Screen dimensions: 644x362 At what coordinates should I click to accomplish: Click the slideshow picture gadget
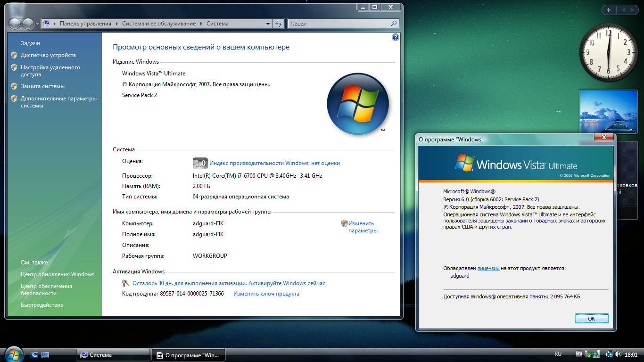tap(608, 112)
